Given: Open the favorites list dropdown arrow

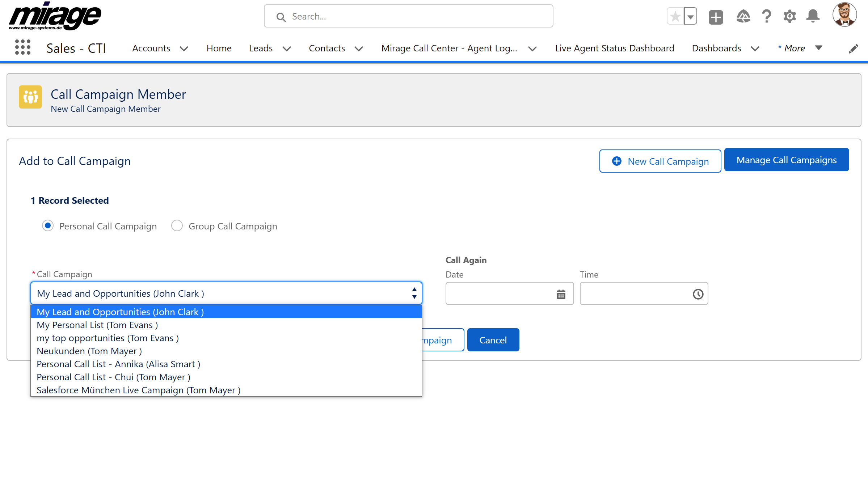Looking at the screenshot, I should 691,17.
